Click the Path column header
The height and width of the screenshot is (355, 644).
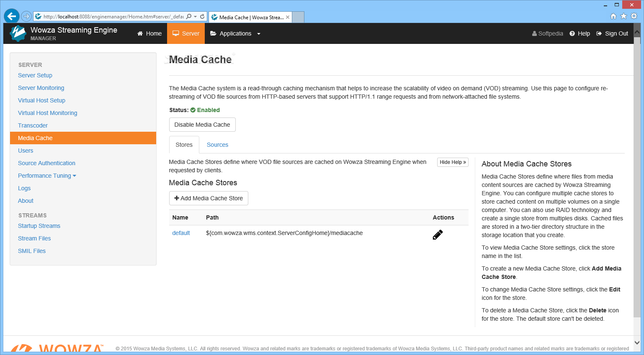[212, 217]
